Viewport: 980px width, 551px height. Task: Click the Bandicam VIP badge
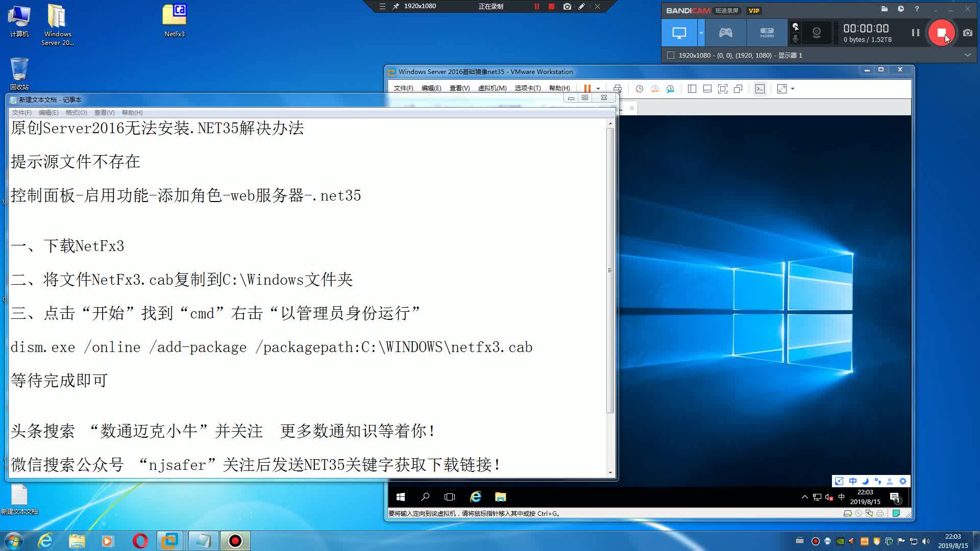[754, 11]
